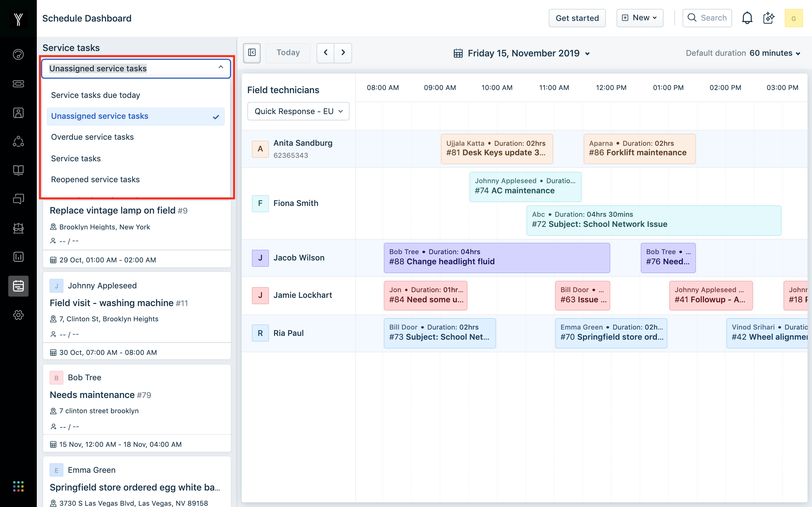812x507 pixels.
Task: Open the Freddy AI sparkle icon
Action: pyautogui.click(x=769, y=18)
